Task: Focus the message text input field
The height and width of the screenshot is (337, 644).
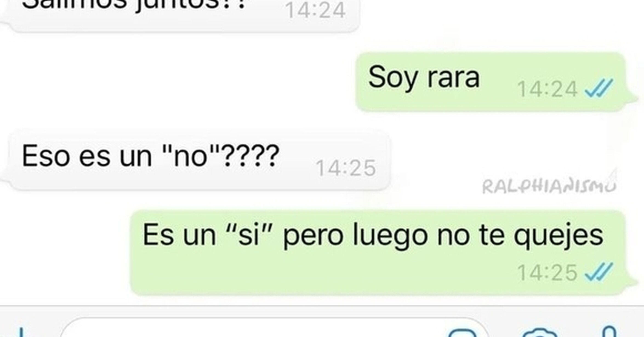Action: 275,328
